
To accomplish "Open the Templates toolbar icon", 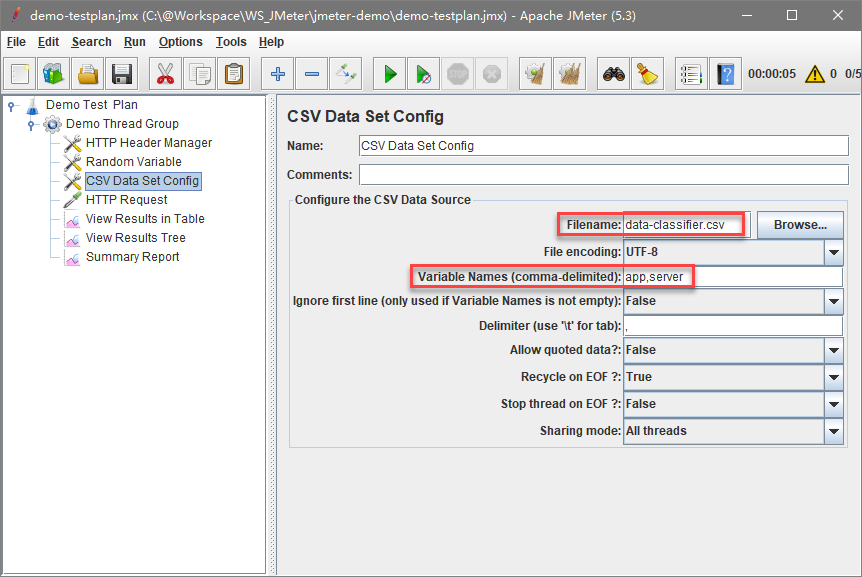I will pos(53,74).
